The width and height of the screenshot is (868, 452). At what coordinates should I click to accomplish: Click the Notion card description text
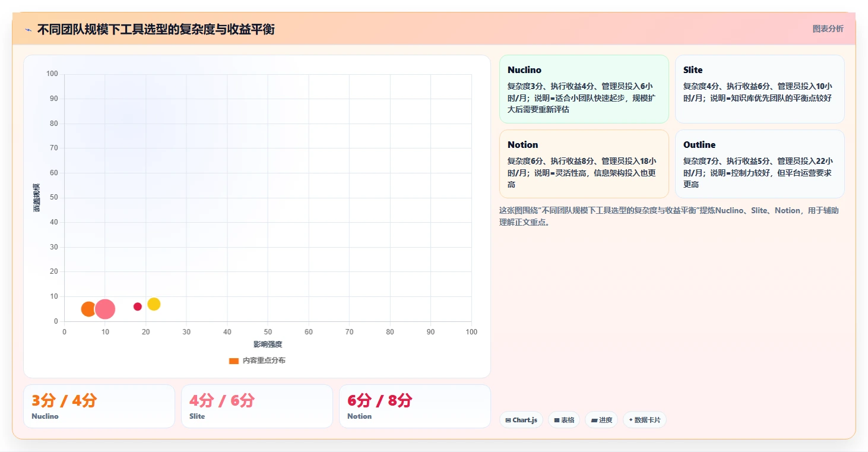click(x=582, y=173)
